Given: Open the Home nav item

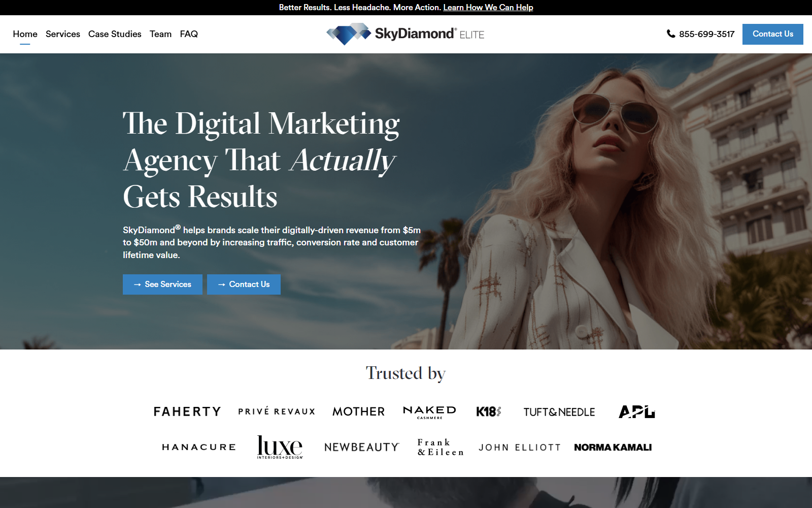Looking at the screenshot, I should tap(25, 34).
